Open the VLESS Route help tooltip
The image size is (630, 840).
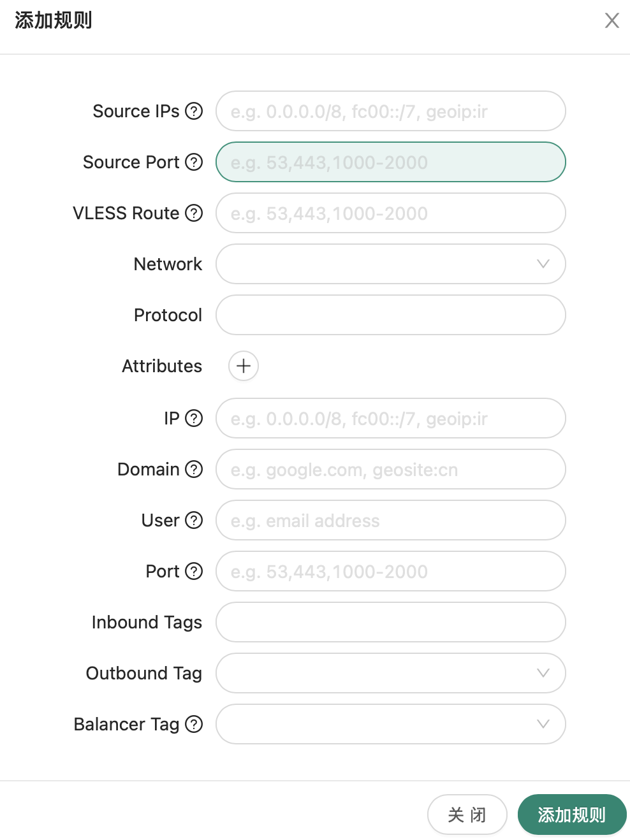pyautogui.click(x=193, y=214)
